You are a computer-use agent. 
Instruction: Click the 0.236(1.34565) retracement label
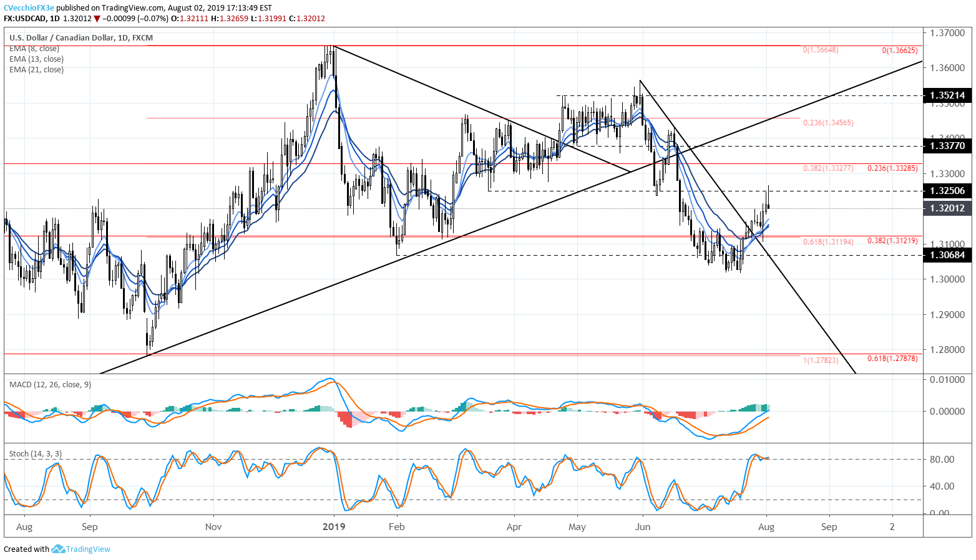point(828,123)
